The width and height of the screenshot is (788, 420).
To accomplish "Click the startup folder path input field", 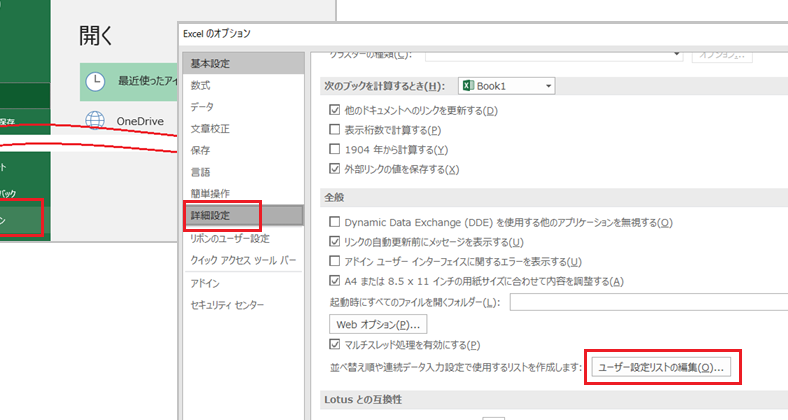I will [649, 302].
